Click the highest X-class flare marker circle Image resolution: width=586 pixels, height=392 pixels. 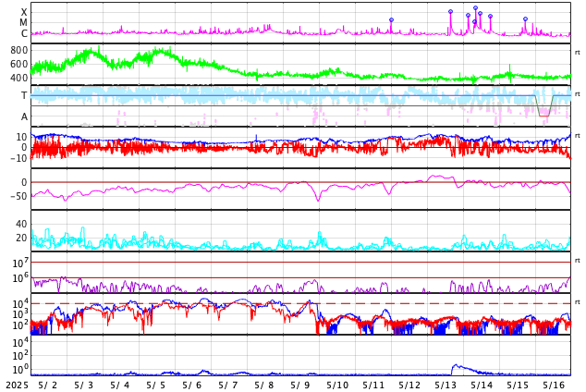click(x=475, y=7)
